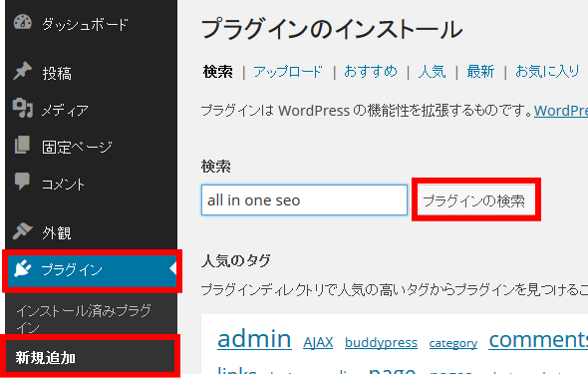
Task: Follow the WordPress directory link
Action: 561,111
